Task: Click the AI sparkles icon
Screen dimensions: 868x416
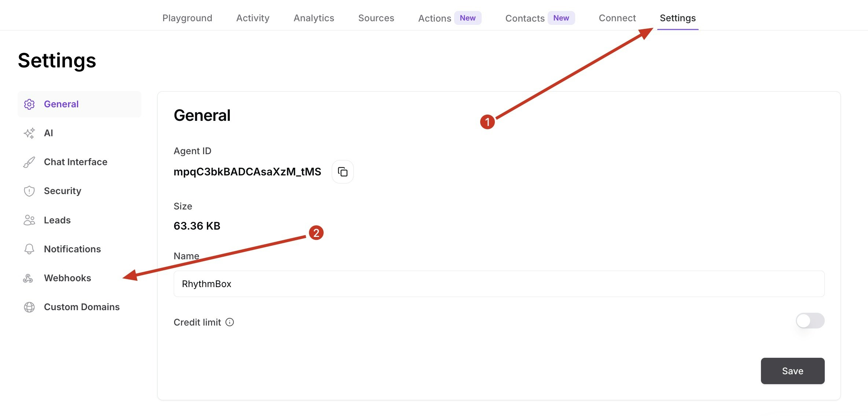Action: click(x=29, y=133)
